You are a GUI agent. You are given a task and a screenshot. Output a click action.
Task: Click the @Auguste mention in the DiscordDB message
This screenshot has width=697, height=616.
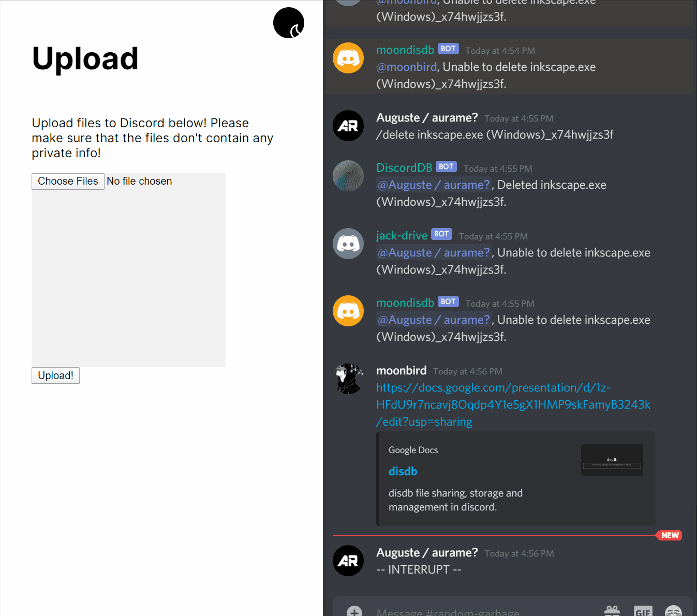coord(434,185)
